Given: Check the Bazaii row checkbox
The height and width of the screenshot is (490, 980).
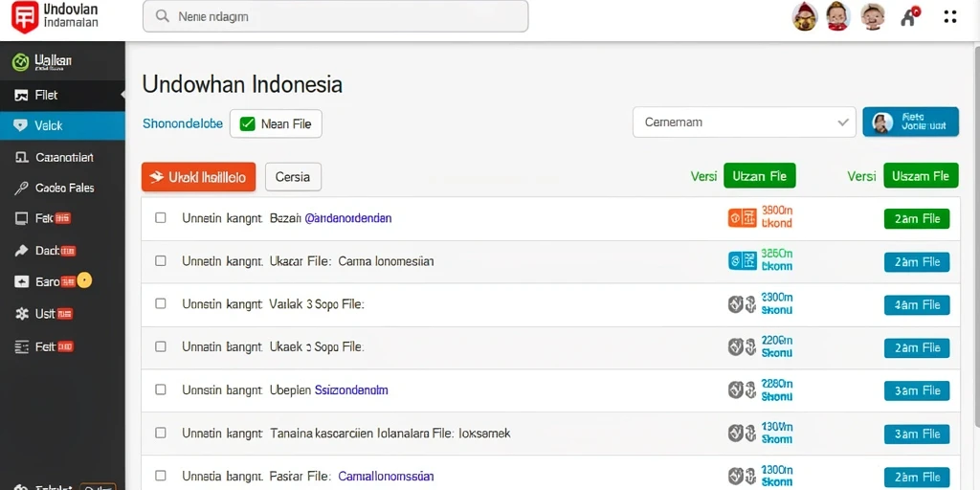Looking at the screenshot, I should click(161, 217).
